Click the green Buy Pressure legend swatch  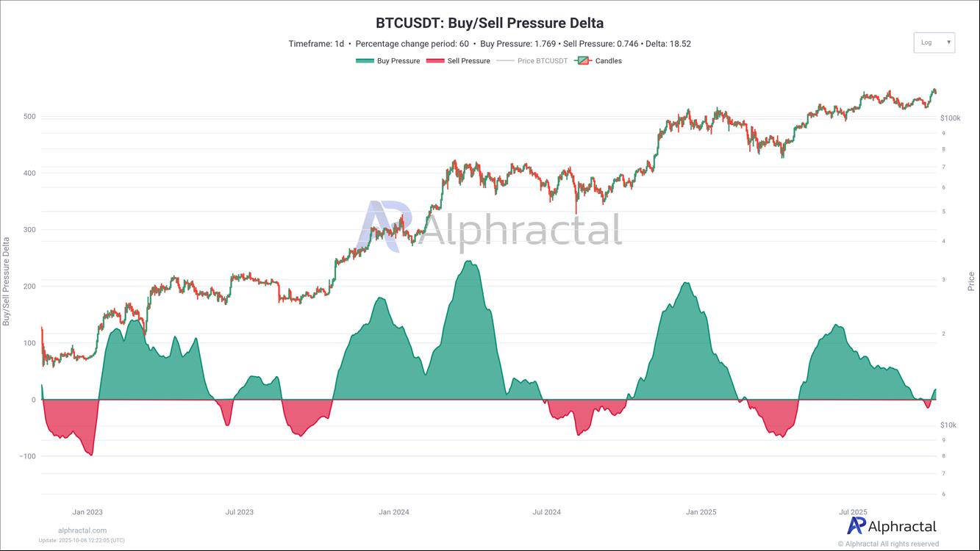pyautogui.click(x=365, y=61)
